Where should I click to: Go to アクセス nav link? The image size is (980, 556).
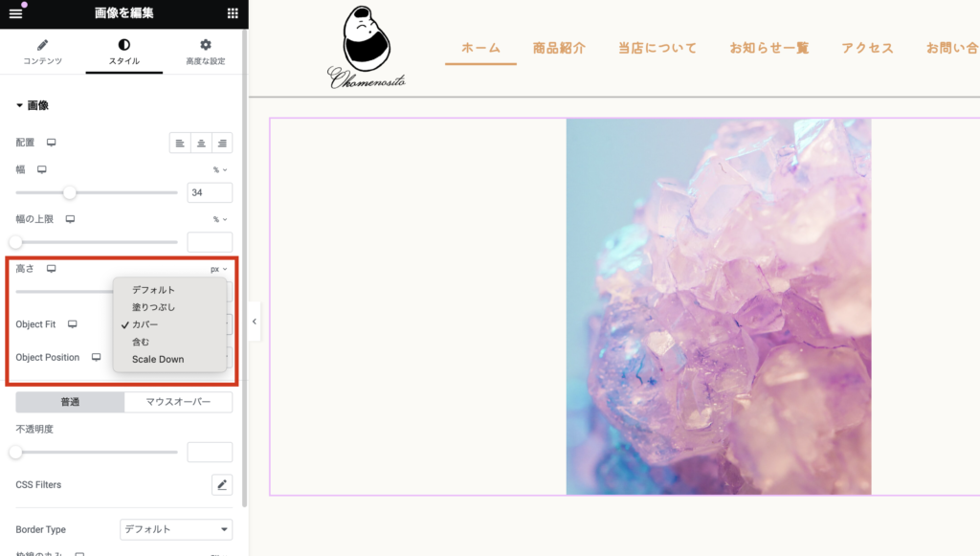click(867, 48)
